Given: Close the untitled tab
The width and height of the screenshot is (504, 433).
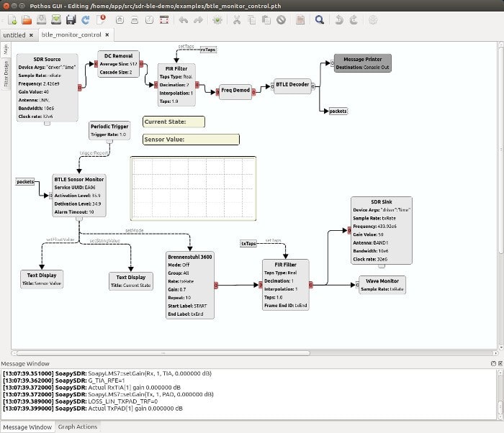Looking at the screenshot, I should (x=31, y=35).
